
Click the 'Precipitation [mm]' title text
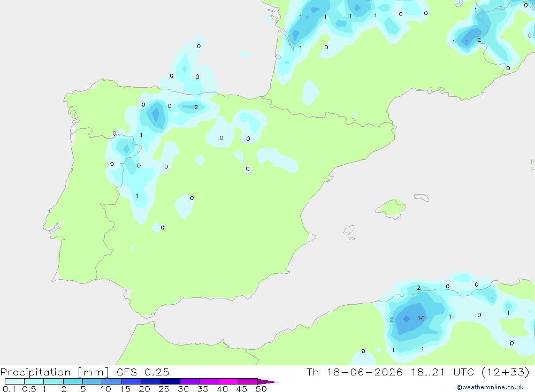55,372
